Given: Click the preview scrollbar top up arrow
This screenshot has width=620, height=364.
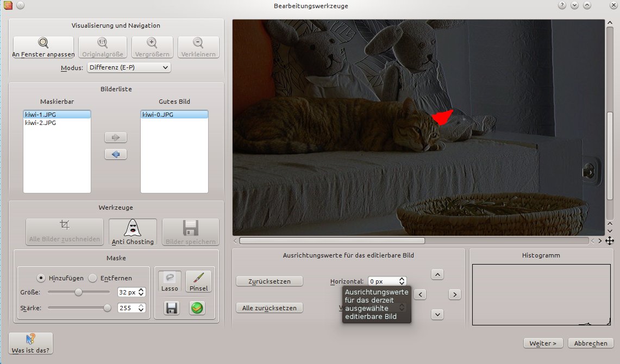Looking at the screenshot, I should click(x=610, y=23).
